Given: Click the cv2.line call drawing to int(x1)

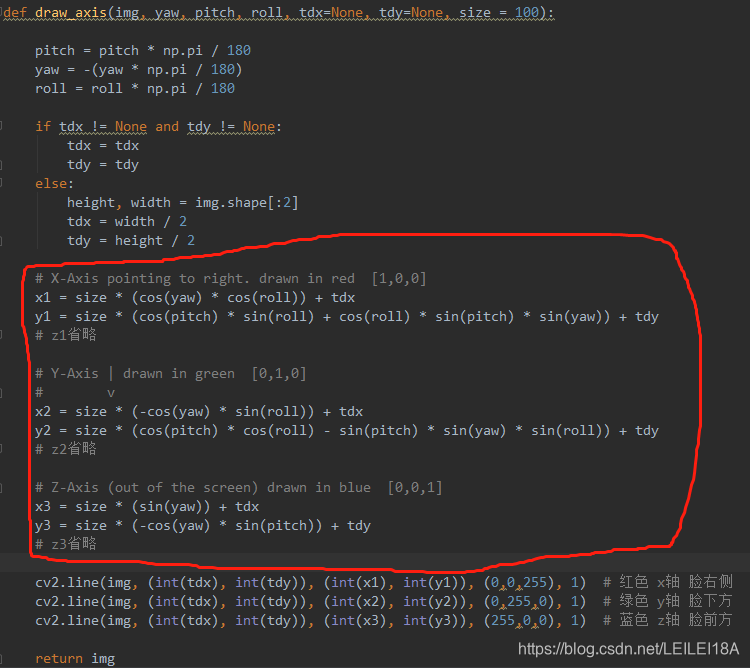Looking at the screenshot, I should pos(310,583).
